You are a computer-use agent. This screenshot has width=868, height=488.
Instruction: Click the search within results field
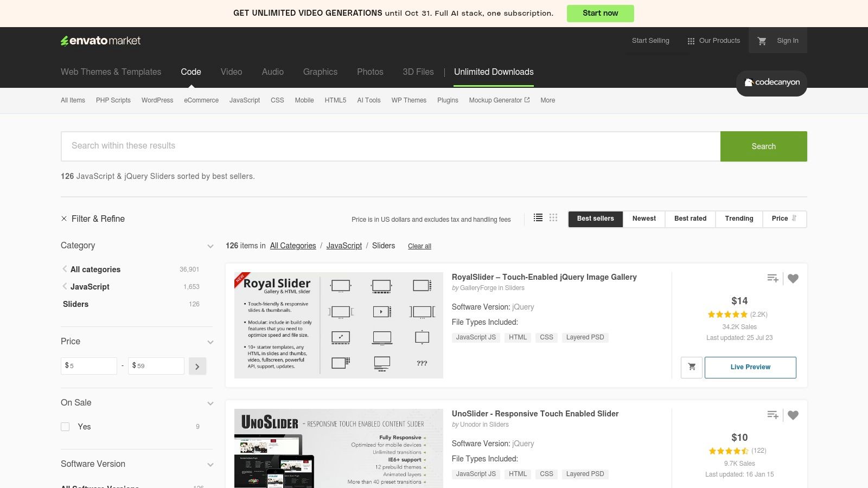[x=380, y=146]
